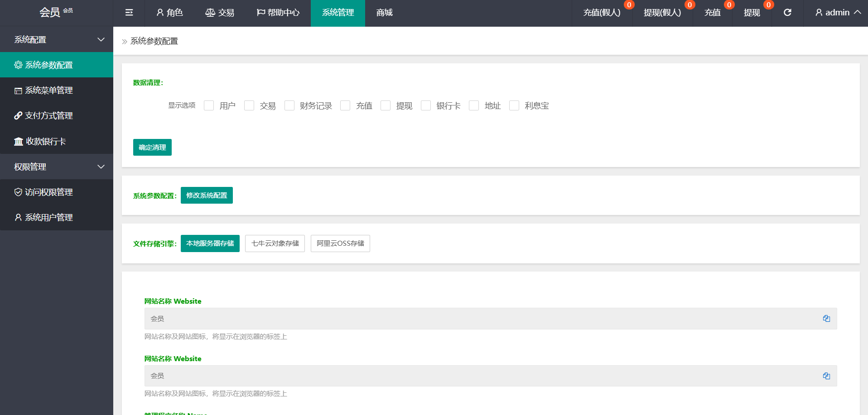This screenshot has width=868, height=415.
Task: Click the gear icon beside 系统参数配置
Action: (x=18, y=65)
